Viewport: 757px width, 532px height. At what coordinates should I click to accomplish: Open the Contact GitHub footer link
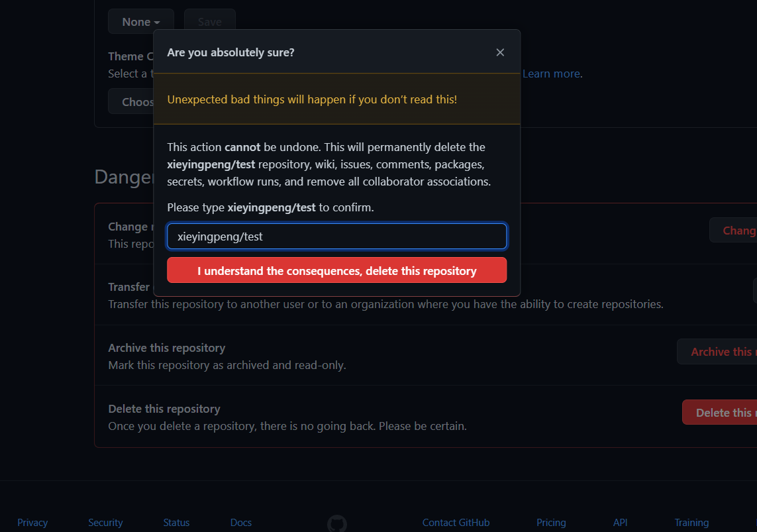click(x=456, y=522)
